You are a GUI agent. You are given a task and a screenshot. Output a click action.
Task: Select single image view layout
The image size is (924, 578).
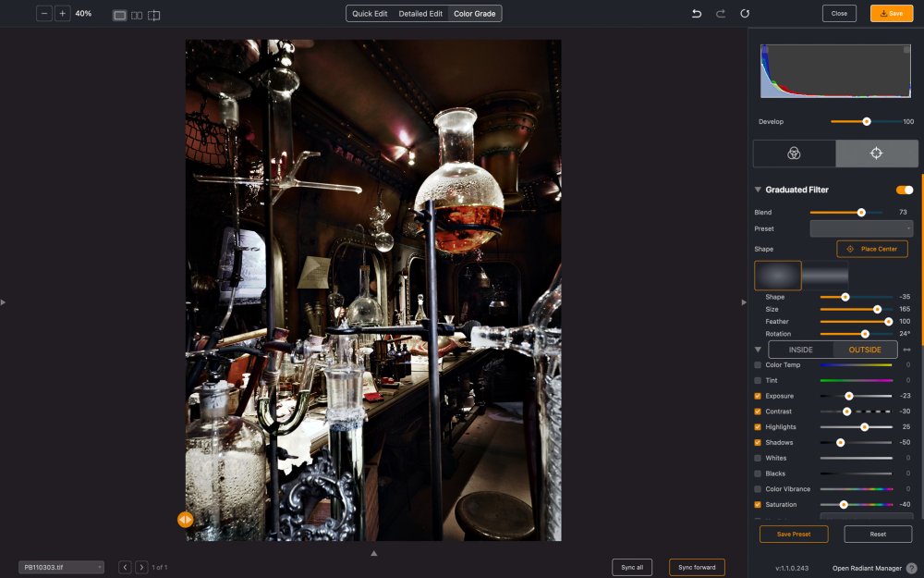coord(119,16)
